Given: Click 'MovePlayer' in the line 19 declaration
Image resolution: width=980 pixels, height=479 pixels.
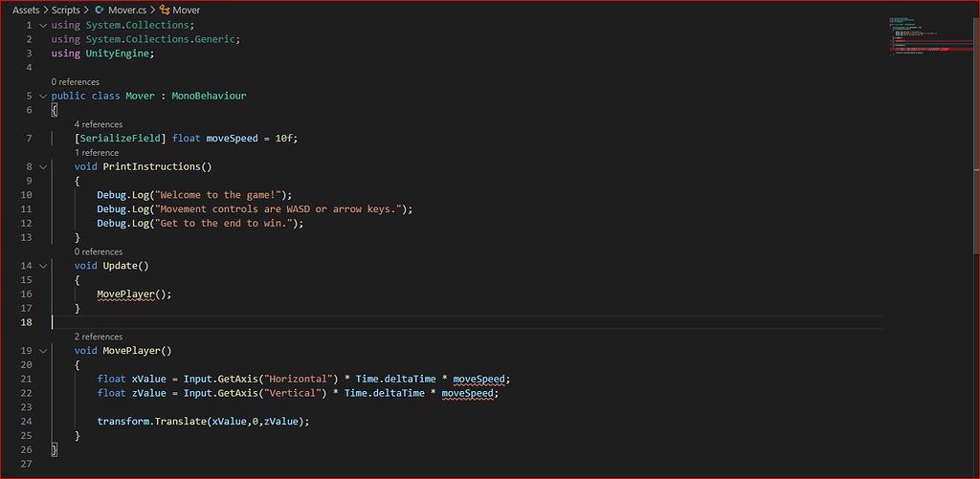Looking at the screenshot, I should point(131,350).
